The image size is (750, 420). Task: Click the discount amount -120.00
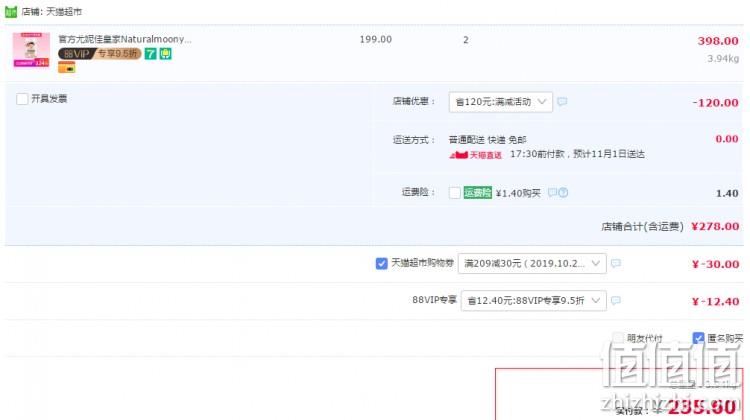tap(716, 102)
